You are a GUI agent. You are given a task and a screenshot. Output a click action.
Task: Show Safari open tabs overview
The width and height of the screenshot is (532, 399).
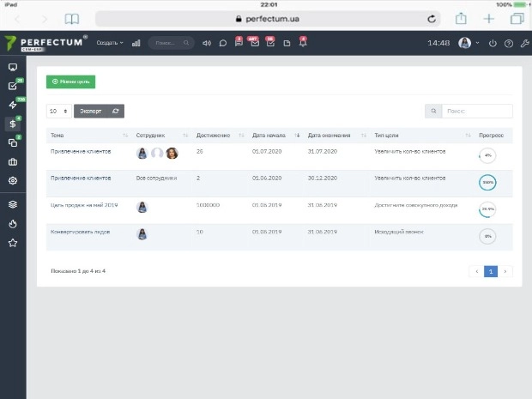coord(517,19)
